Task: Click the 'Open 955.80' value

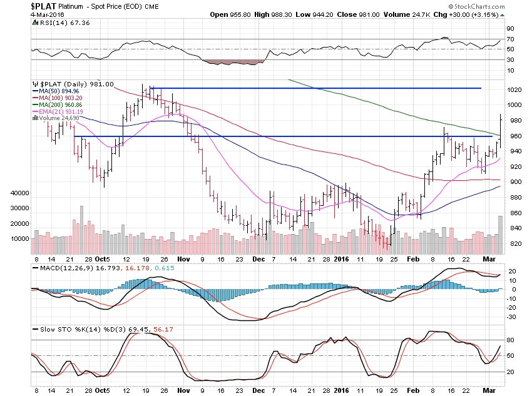Action: pos(230,14)
